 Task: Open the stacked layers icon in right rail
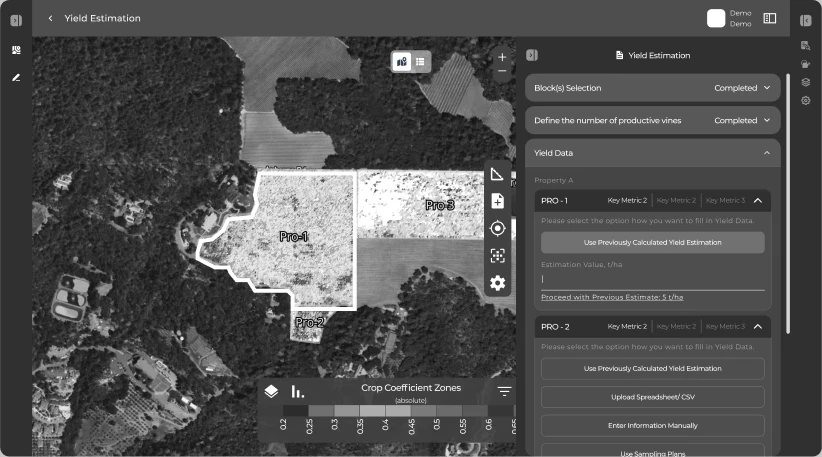(x=806, y=82)
